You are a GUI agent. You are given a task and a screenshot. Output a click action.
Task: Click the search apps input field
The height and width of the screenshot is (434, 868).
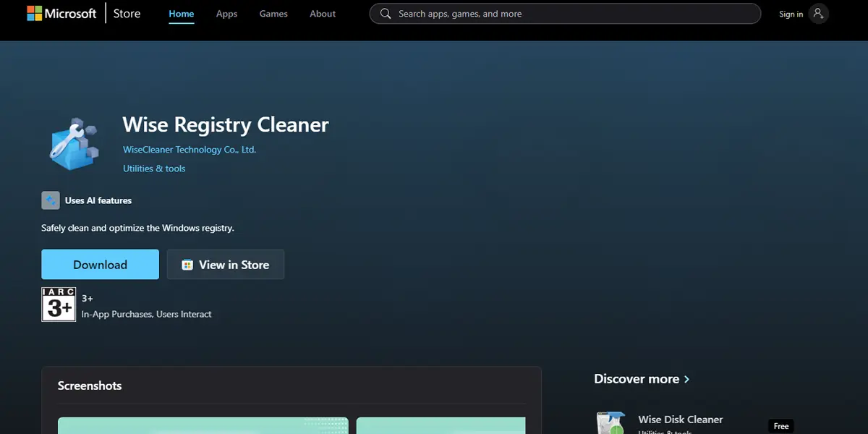(564, 13)
